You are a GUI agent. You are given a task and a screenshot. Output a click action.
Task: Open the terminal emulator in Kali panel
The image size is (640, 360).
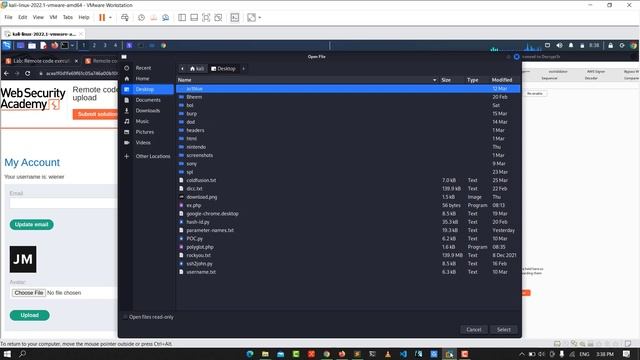click(x=64, y=45)
